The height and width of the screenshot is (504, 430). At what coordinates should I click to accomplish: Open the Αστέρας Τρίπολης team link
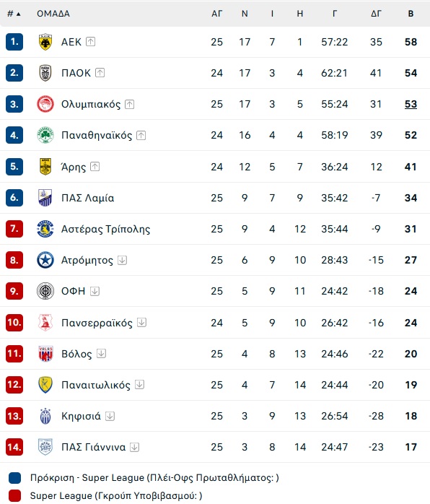coord(105,229)
